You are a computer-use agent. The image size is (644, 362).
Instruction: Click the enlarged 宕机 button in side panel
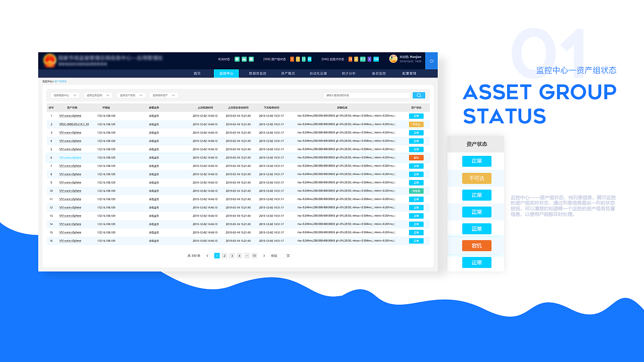click(x=476, y=246)
